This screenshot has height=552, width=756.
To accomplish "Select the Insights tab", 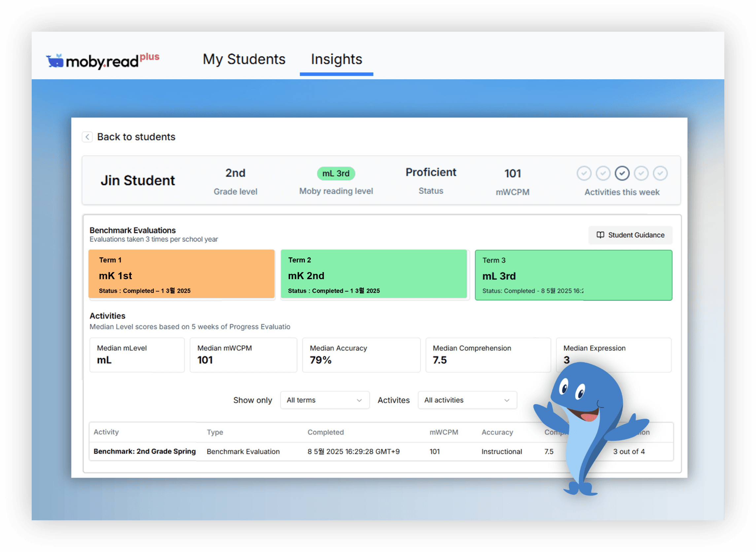I will [336, 59].
